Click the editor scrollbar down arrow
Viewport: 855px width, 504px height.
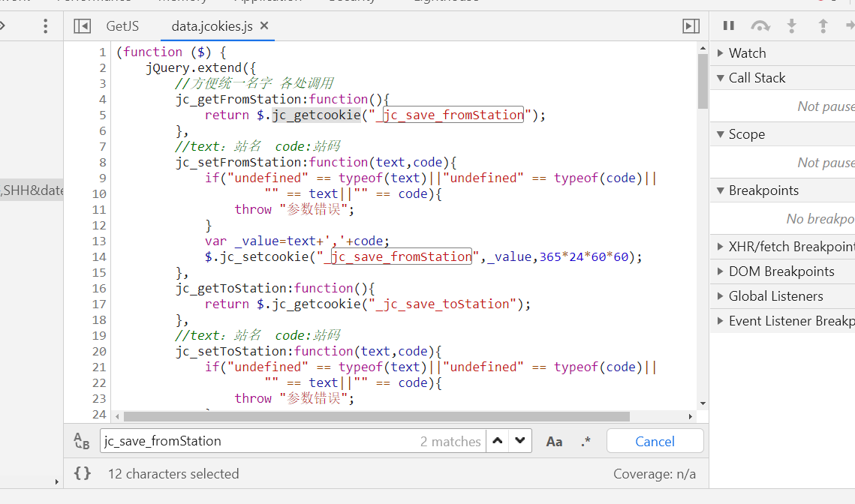(x=703, y=403)
